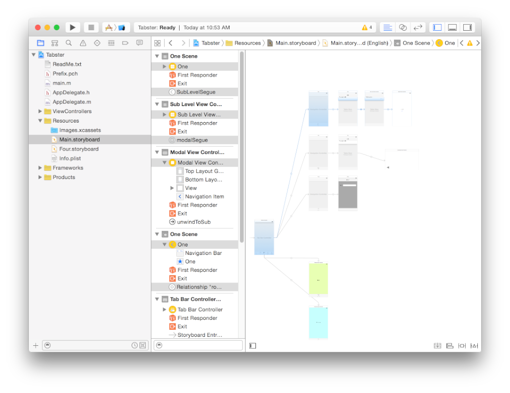Open the symbol navigator tab
This screenshot has width=510, height=393.
(55, 43)
